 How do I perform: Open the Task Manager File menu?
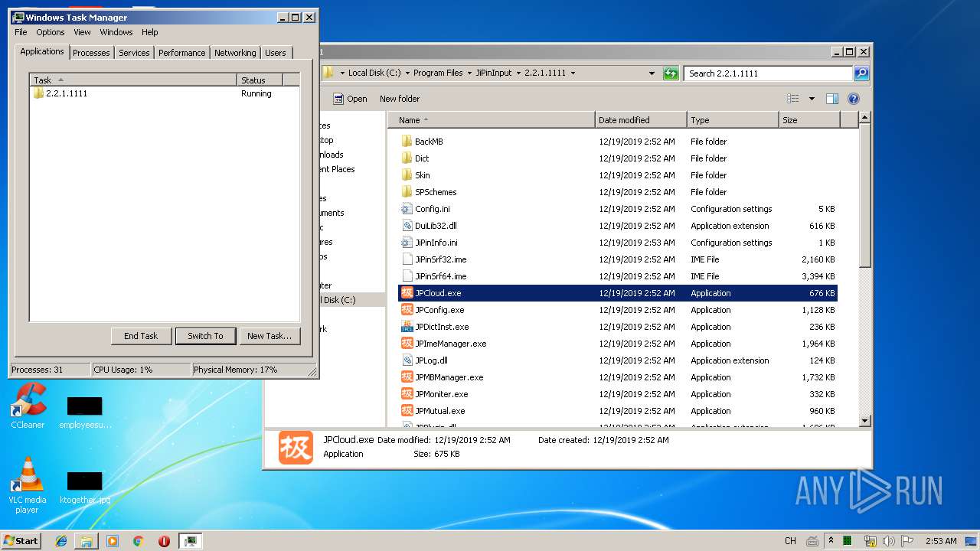[21, 32]
